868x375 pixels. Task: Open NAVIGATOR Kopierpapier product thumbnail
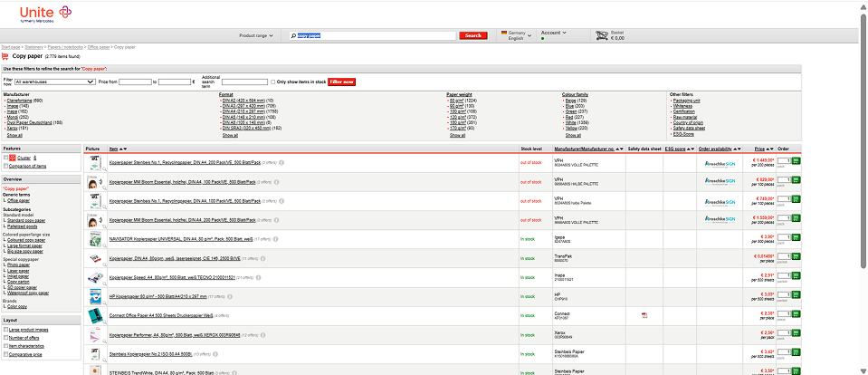[95, 239]
